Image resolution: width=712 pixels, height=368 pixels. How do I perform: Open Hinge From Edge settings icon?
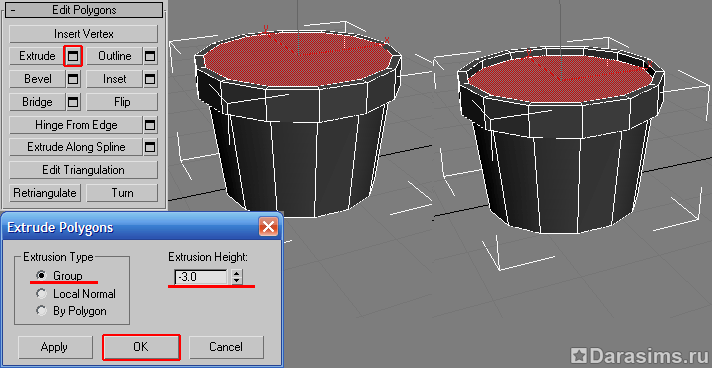(150, 125)
